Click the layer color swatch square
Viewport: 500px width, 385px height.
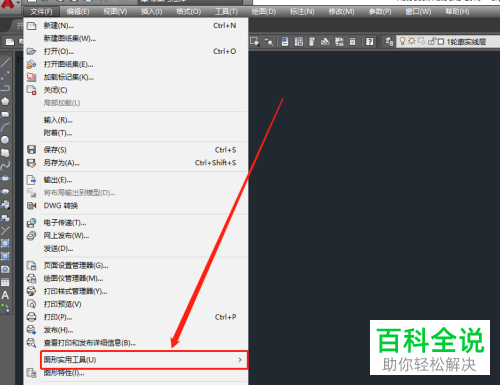click(x=441, y=42)
